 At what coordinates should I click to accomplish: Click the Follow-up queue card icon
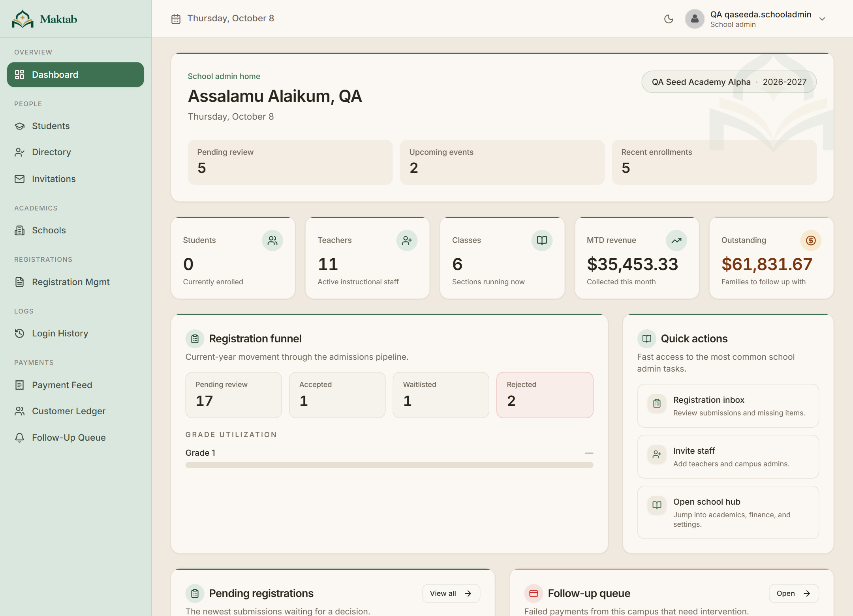pos(534,593)
